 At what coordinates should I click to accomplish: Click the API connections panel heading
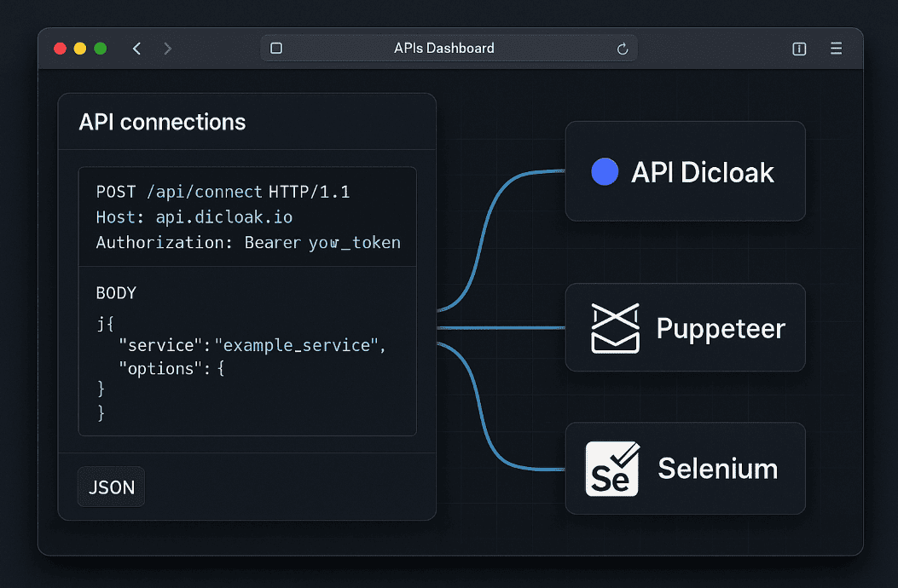coord(162,122)
